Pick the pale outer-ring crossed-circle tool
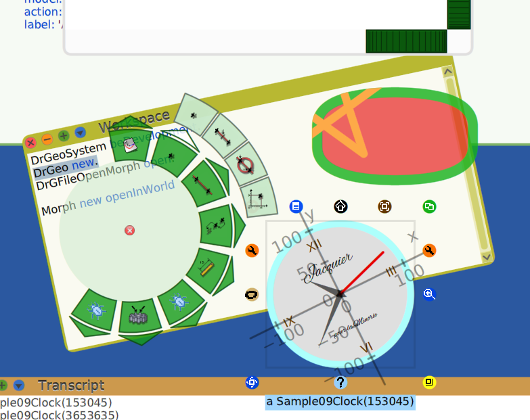 coord(246,166)
